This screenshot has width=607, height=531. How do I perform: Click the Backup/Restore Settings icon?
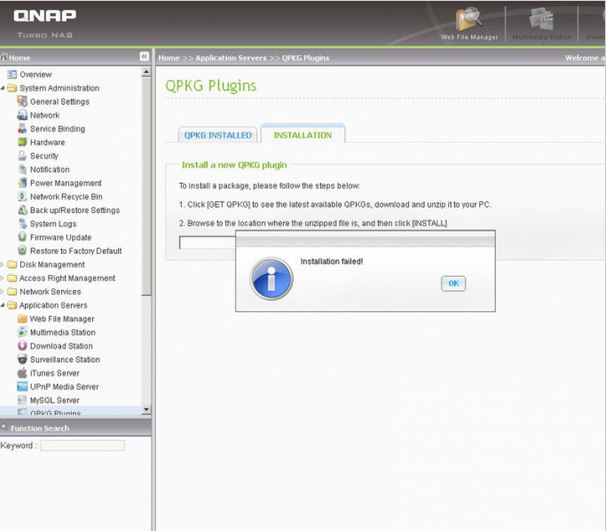[x=22, y=210]
